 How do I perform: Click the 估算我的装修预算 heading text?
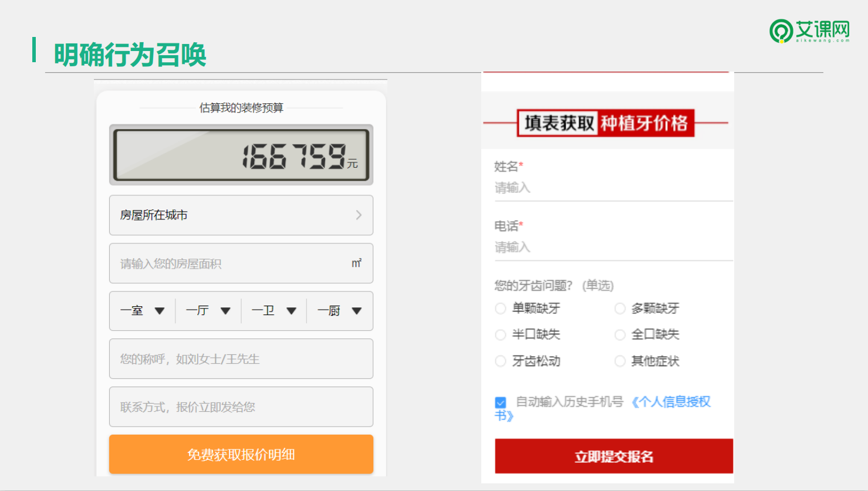click(241, 108)
